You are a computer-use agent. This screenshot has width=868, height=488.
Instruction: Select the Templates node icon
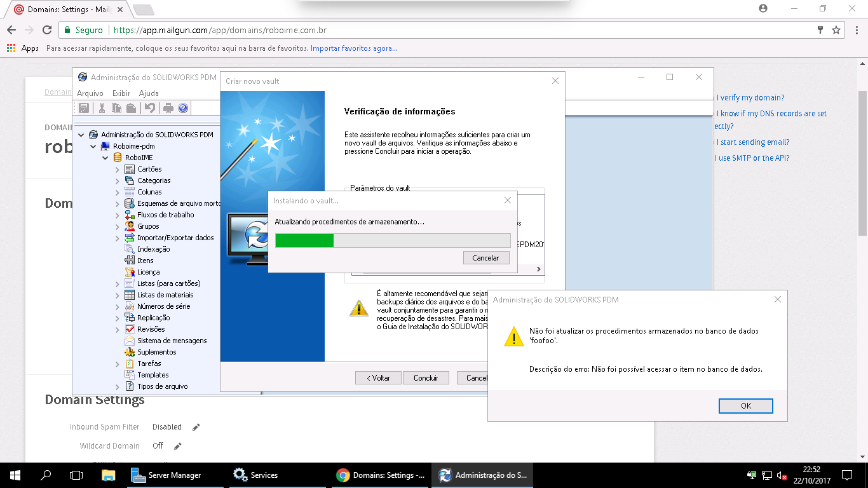[130, 375]
